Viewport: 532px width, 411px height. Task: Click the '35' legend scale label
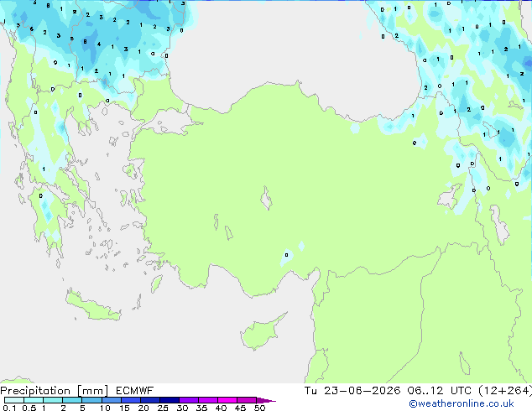pos(201,408)
